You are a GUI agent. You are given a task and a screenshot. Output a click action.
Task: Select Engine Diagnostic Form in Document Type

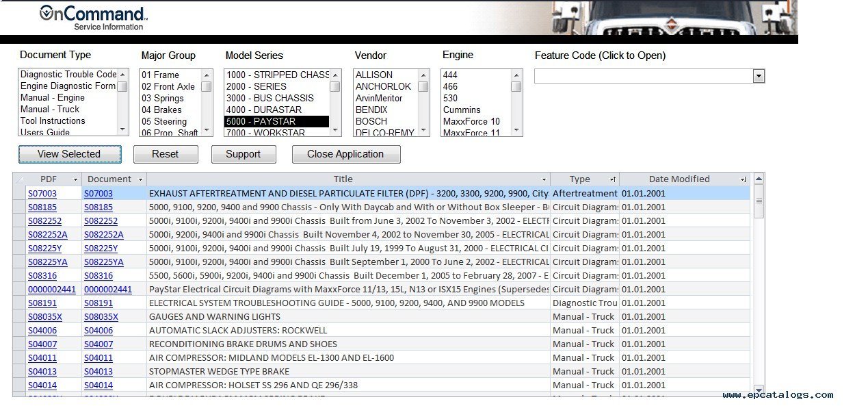(x=68, y=86)
